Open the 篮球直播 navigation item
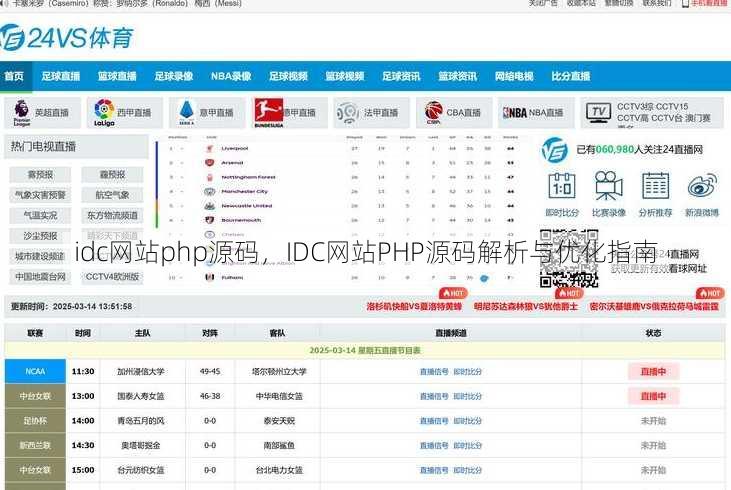Viewport: 731px width, 490px height. [x=117, y=76]
